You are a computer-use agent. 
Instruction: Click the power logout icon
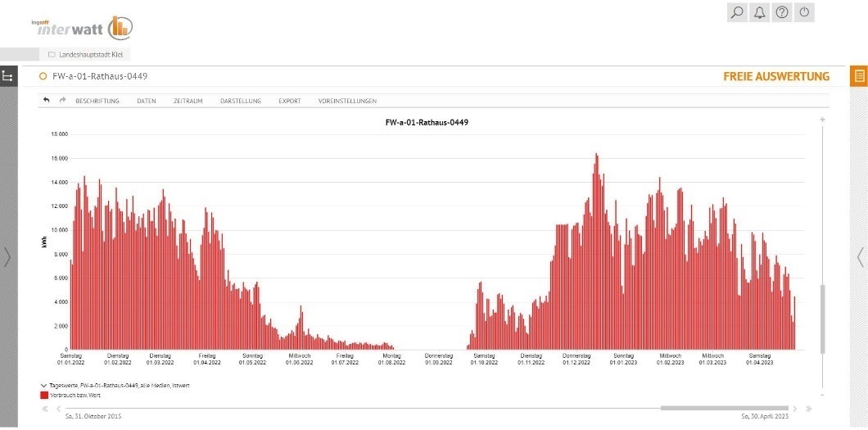(x=804, y=12)
